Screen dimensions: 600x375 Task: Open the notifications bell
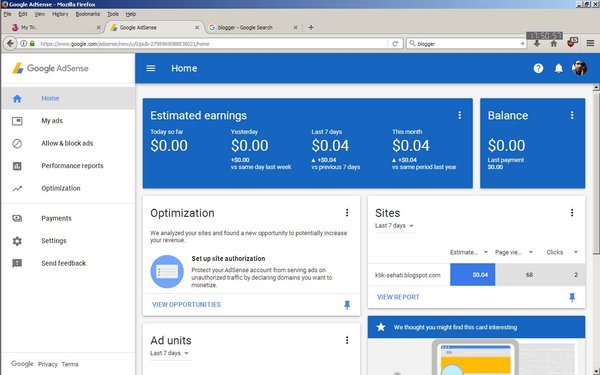[559, 68]
